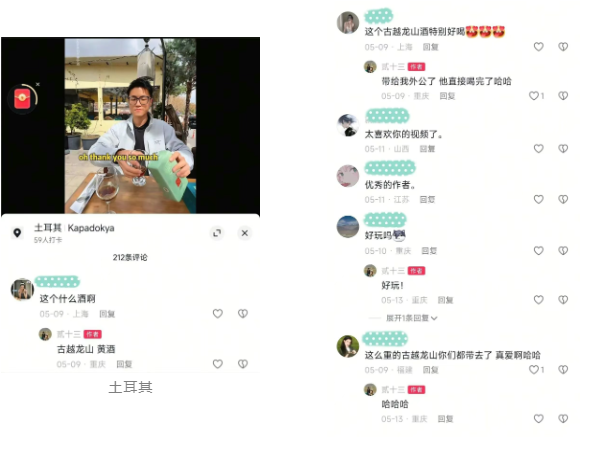Dismiss the red envelope with small x
The height and width of the screenshot is (449, 609).
click(38, 84)
